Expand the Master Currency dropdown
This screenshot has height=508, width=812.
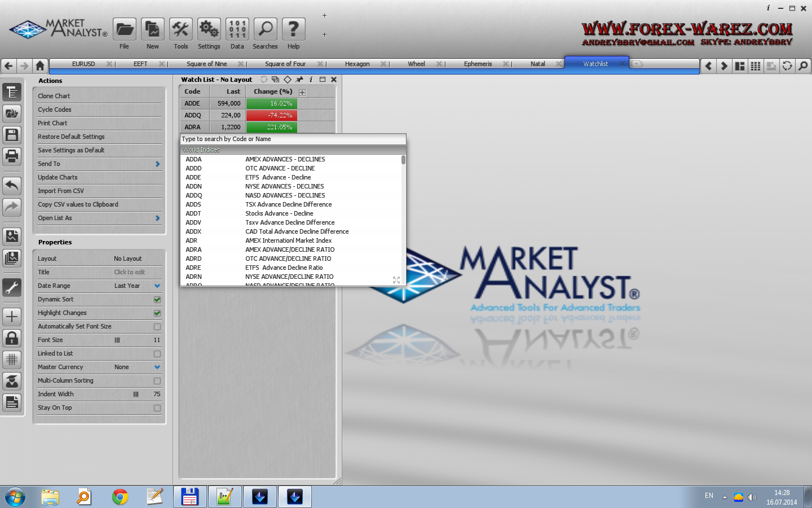(x=157, y=367)
